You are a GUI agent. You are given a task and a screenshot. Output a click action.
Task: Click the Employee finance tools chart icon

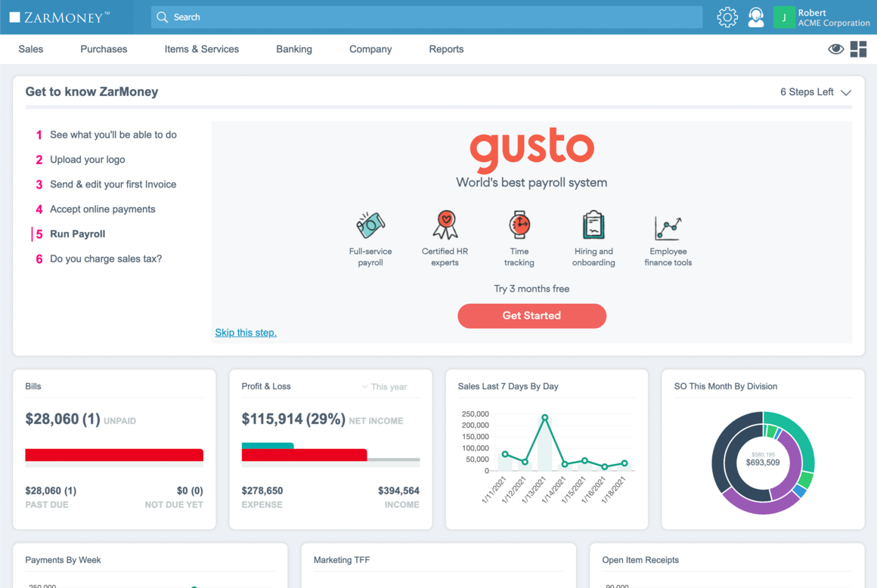[668, 228]
